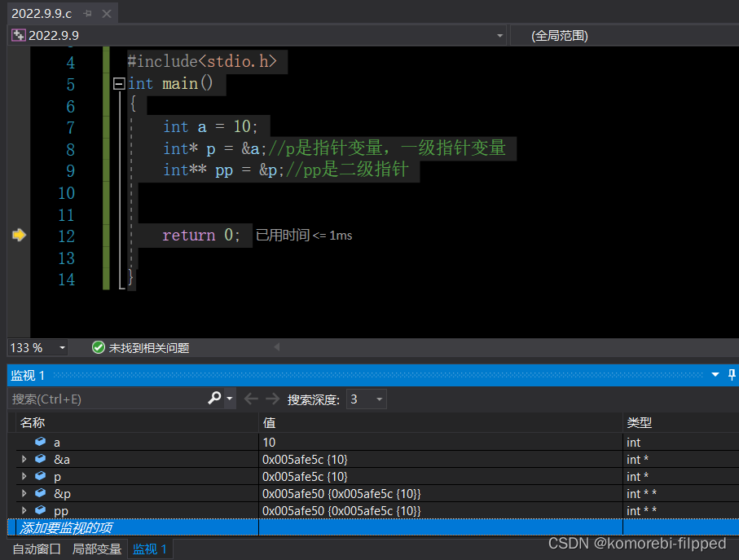
Task: Open the 133 % zoom dropdown
Action: pos(62,348)
